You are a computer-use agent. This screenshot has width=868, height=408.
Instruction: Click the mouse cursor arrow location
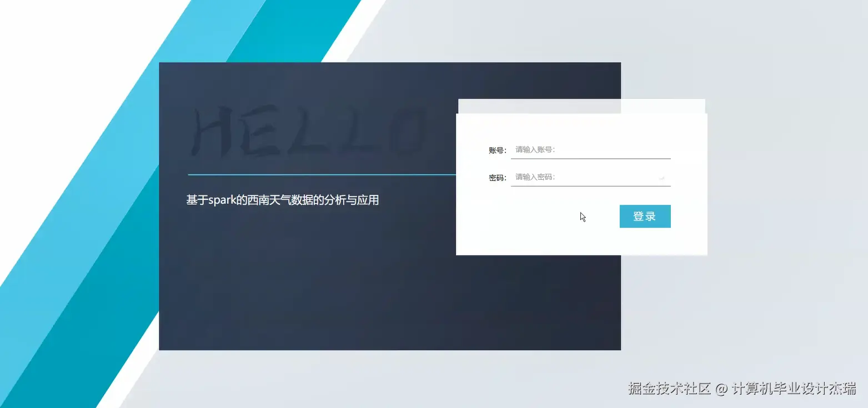[582, 216]
